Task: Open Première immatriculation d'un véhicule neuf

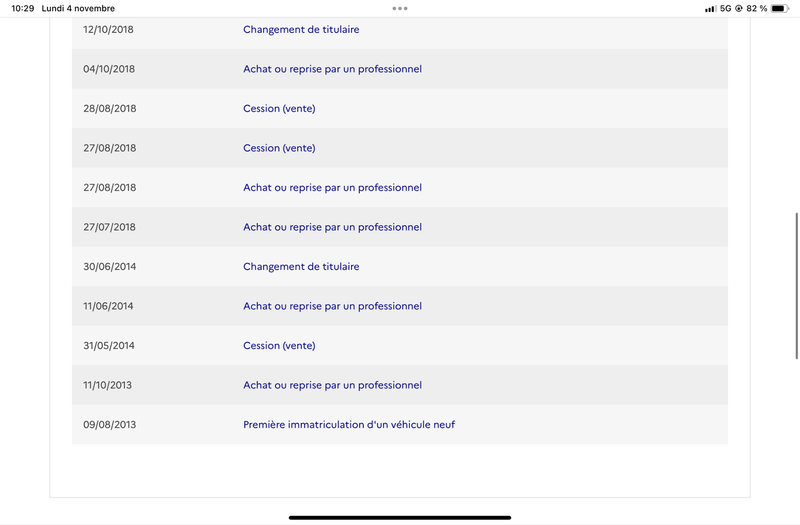Action: click(349, 424)
